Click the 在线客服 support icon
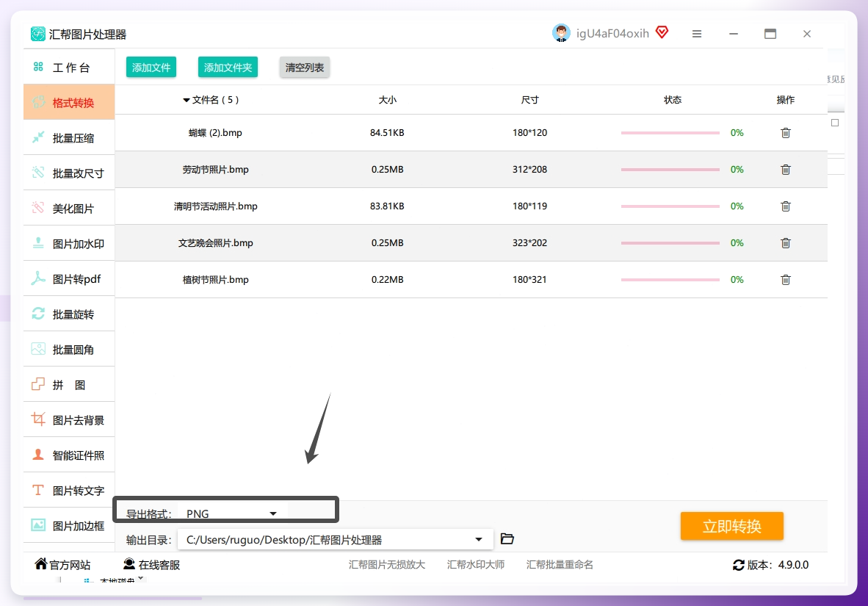Screen dimensions: 868x606 (129, 564)
